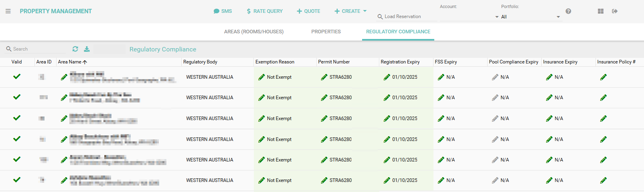Open the Portfolio dropdown showing All
This screenshot has width=644, height=192.
[529, 17]
